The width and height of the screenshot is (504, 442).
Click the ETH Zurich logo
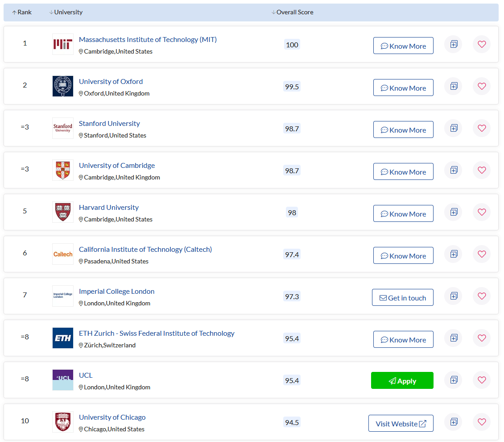click(63, 338)
